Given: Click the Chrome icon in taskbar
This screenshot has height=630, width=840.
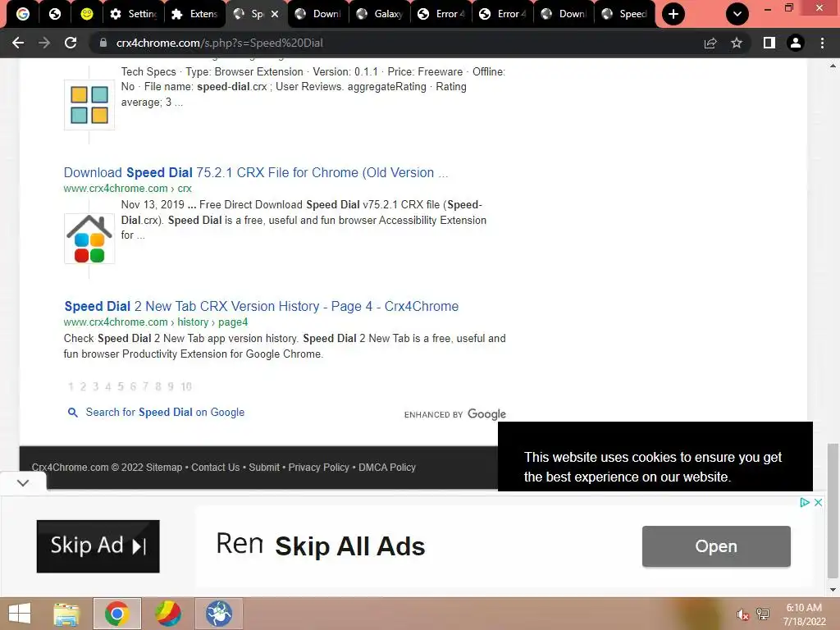Looking at the screenshot, I should 116,614.
